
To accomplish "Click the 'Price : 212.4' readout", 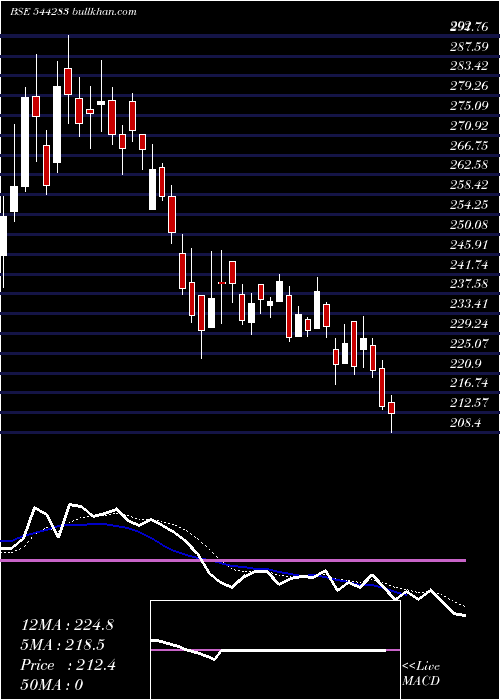I will pyautogui.click(x=68, y=665).
